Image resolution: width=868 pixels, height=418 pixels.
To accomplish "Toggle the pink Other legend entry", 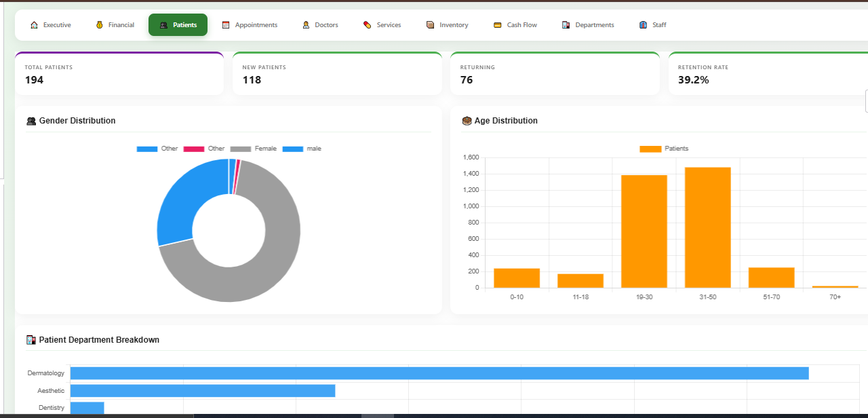I will [204, 149].
